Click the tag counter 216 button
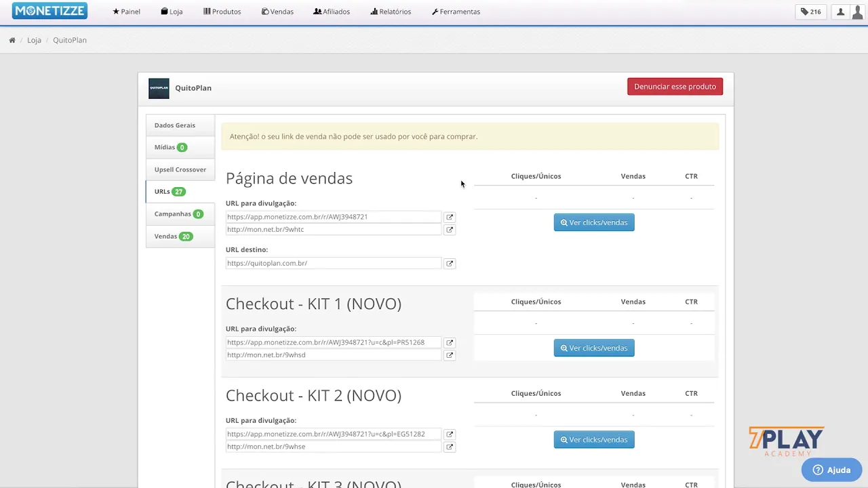This screenshot has width=868, height=488. click(x=810, y=12)
